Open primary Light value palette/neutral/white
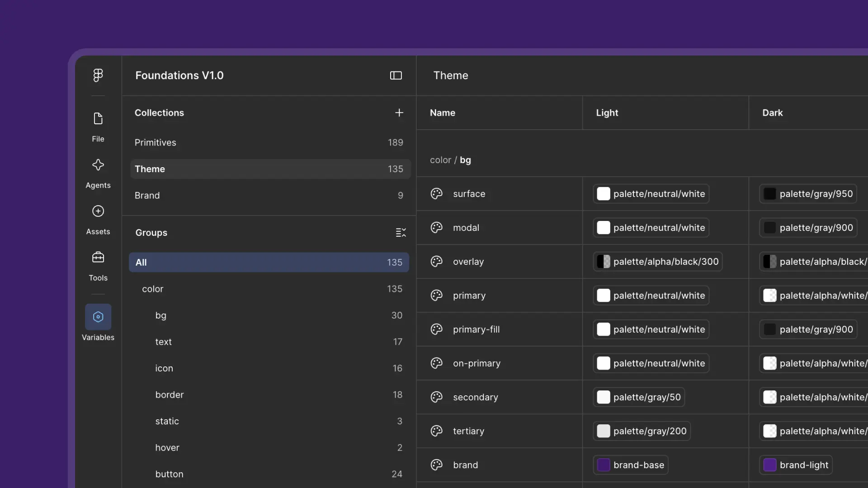The image size is (868, 488). click(x=651, y=296)
